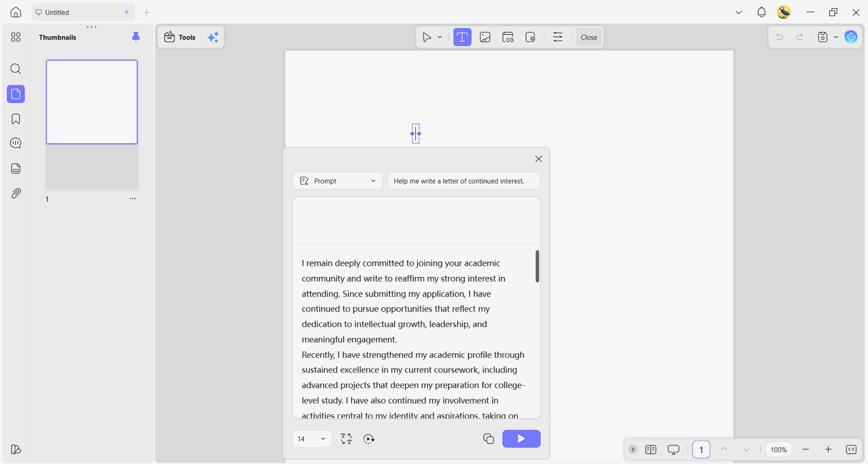Go to the next page arrow
The image size is (868, 464).
746,449
